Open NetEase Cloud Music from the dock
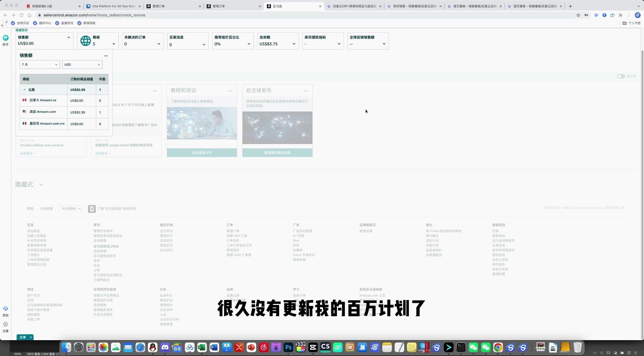This screenshot has height=356, width=644. [x=264, y=347]
